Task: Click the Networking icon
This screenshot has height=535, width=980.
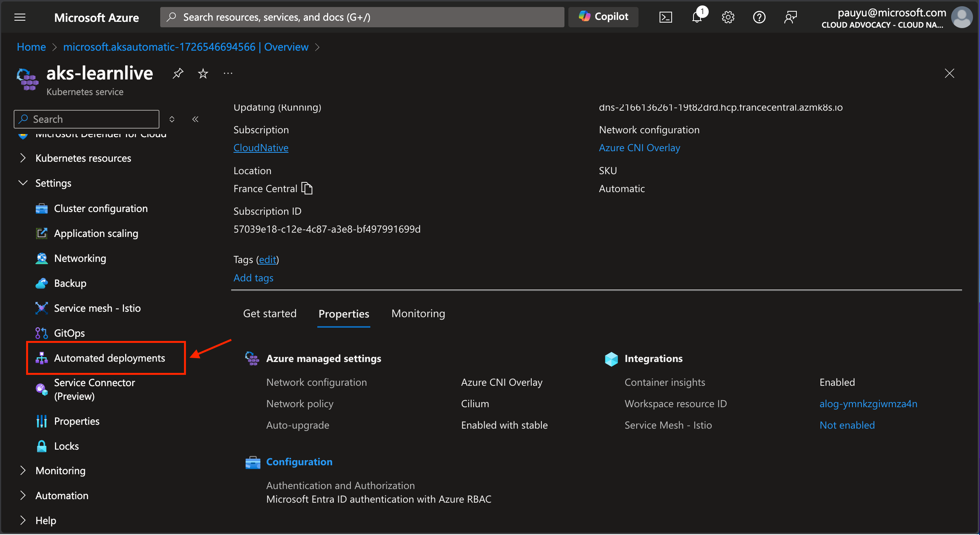Action: pos(41,258)
